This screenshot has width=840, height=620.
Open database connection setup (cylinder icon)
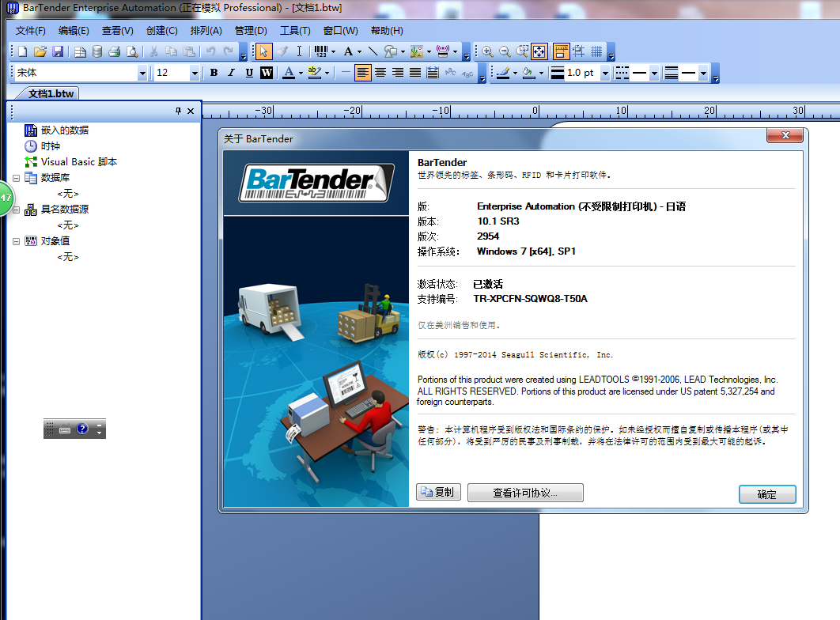97,51
